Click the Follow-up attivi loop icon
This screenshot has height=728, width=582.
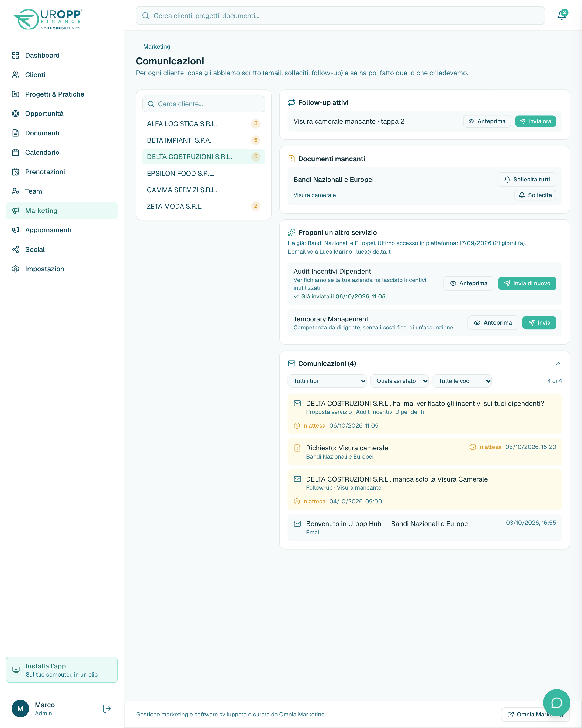coord(291,103)
